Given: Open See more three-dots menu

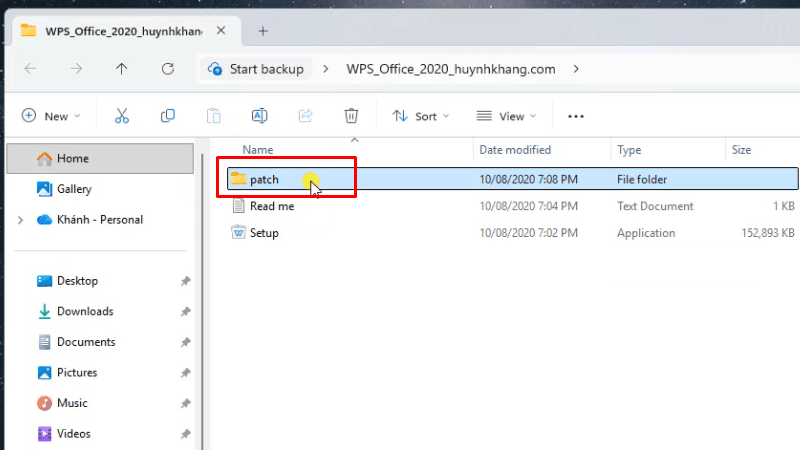Looking at the screenshot, I should coord(575,116).
